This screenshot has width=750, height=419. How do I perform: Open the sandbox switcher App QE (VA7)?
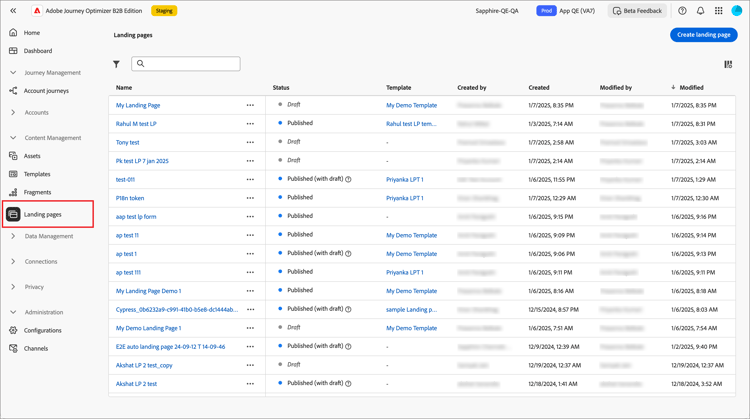click(x=575, y=11)
